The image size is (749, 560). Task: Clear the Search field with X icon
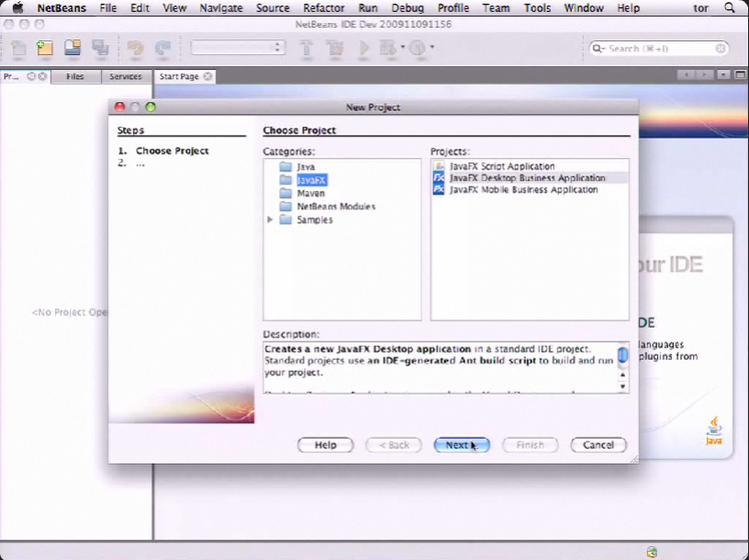point(721,49)
